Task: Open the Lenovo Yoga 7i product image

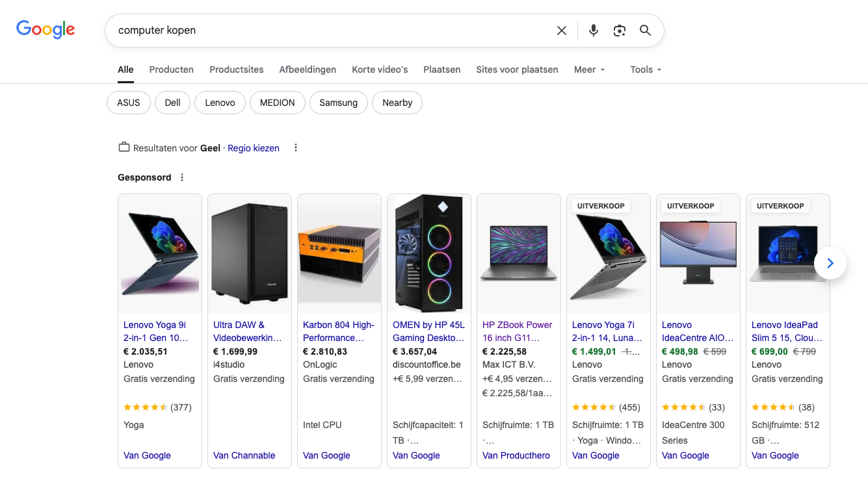Action: (x=609, y=253)
